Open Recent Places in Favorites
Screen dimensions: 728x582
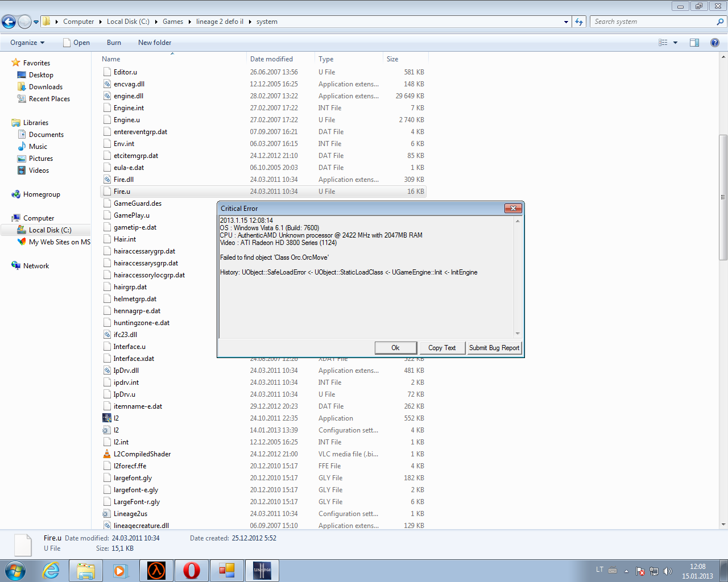(x=49, y=99)
